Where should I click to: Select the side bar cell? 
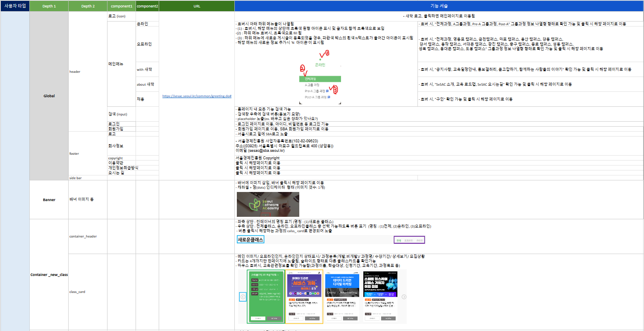coord(88,178)
